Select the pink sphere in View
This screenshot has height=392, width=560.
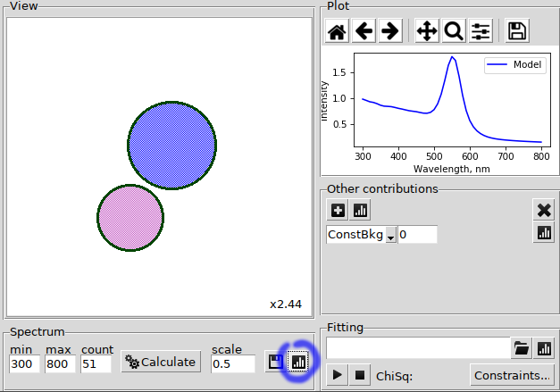click(x=130, y=218)
